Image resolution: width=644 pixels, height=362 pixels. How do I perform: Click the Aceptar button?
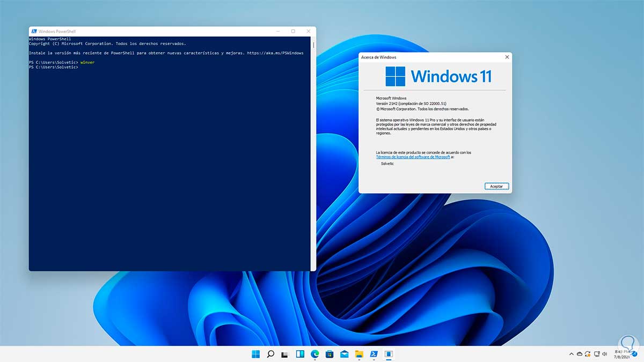tap(496, 186)
